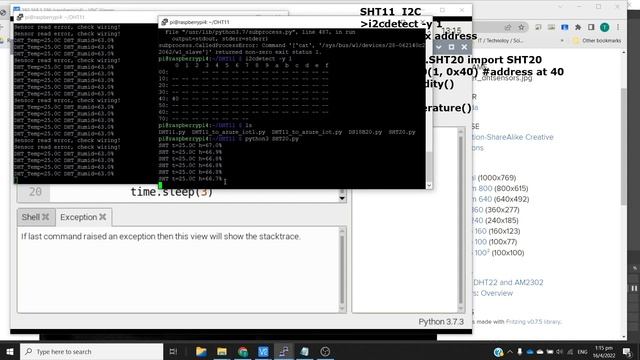Expand the bookmarks bar overflow arrow
The width and height of the screenshot is (640, 360).
tap(562, 41)
